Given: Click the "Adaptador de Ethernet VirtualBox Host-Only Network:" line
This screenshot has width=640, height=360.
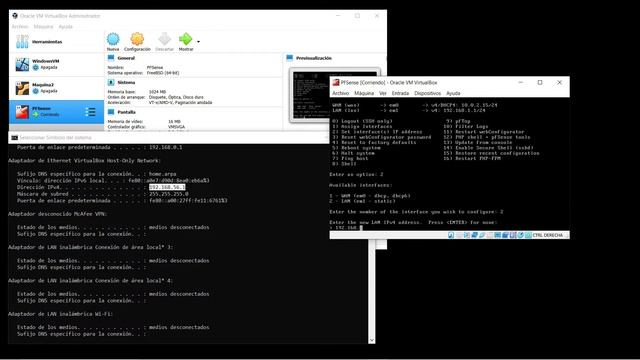Looking at the screenshot, I should (x=84, y=160).
